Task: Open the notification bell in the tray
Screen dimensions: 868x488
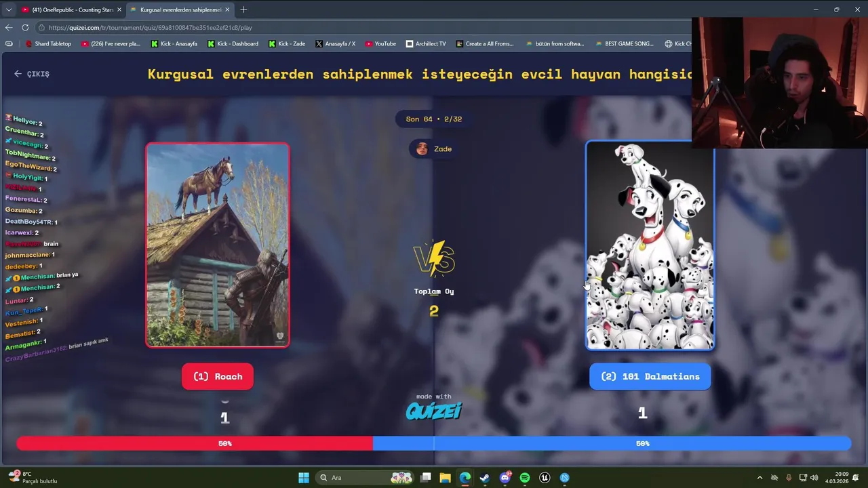Action: (856, 478)
